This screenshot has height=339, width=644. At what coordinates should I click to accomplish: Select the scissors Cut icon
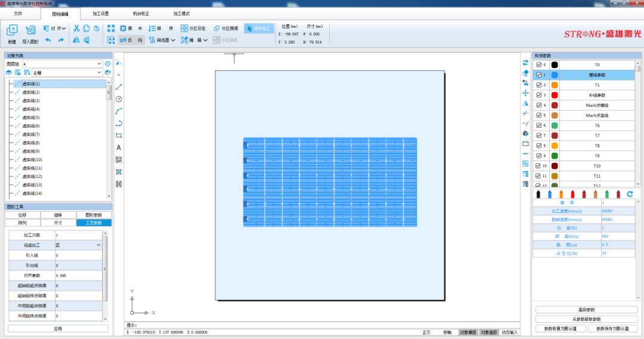click(76, 28)
